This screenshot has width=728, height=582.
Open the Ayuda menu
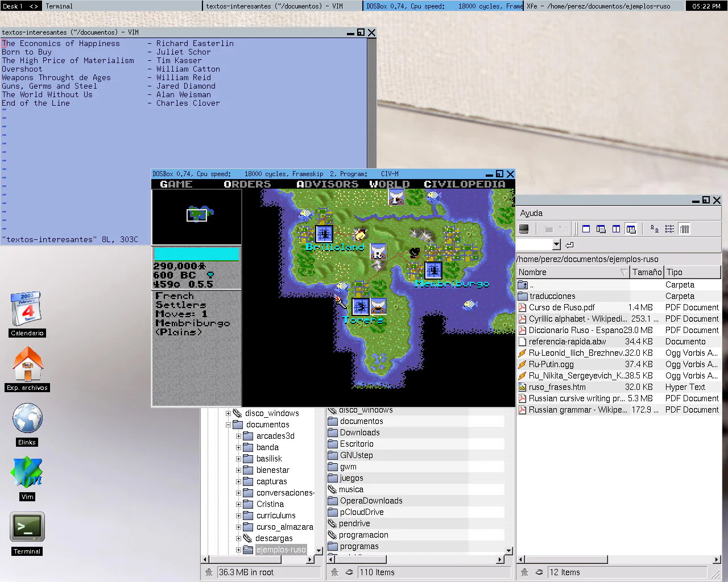point(531,213)
